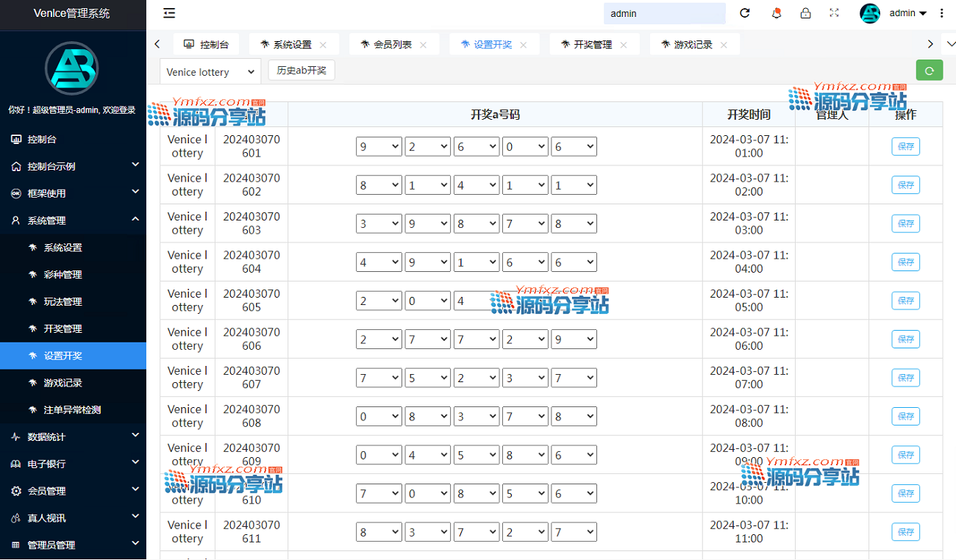Toggle fullscreen mode icon
Viewport: 956px width, 560px height.
coord(834,13)
